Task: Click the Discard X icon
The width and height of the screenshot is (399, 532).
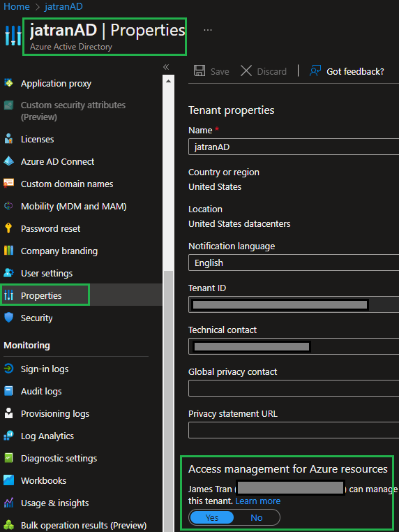Action: pos(246,71)
